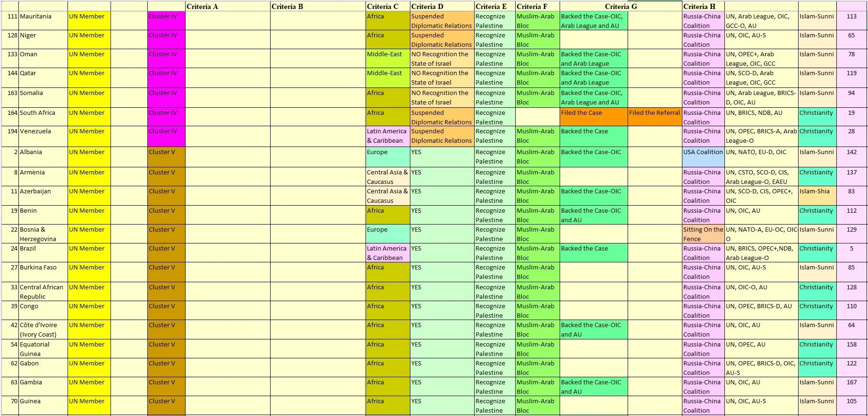
Task: Click the Congo country cell
Action: [x=43, y=311]
